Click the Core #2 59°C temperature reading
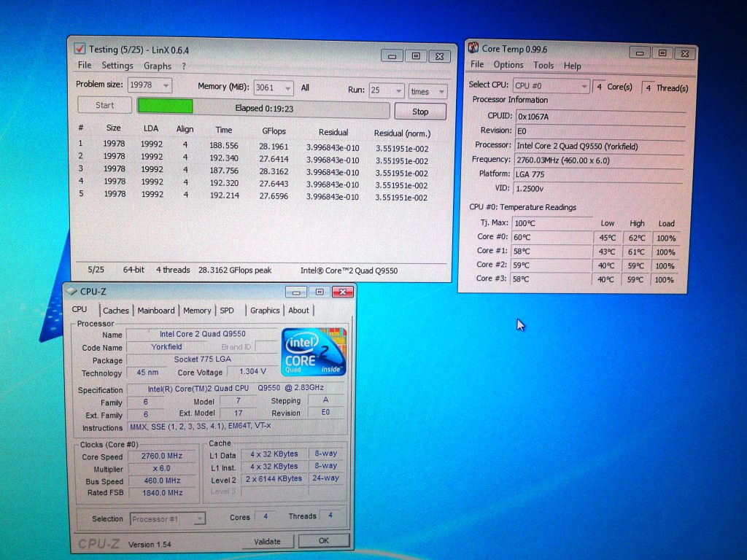Image resolution: width=747 pixels, height=560 pixels. [x=551, y=265]
